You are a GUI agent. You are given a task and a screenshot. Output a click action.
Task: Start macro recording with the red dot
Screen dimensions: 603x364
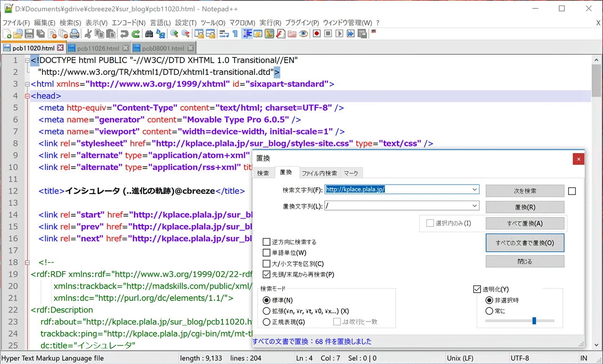coord(317,34)
